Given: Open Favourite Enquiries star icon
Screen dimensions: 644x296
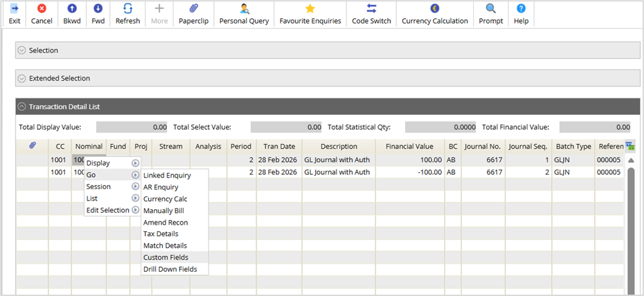Looking at the screenshot, I should pos(310,8).
